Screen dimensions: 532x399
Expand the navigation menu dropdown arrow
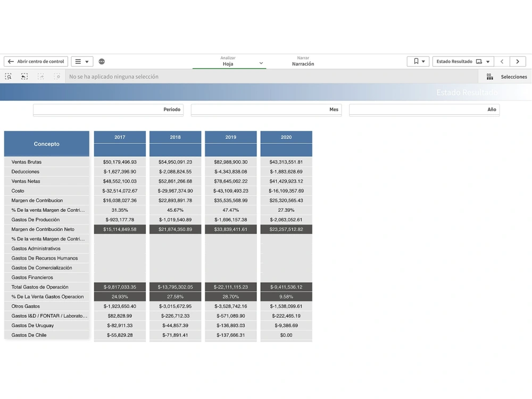click(86, 61)
